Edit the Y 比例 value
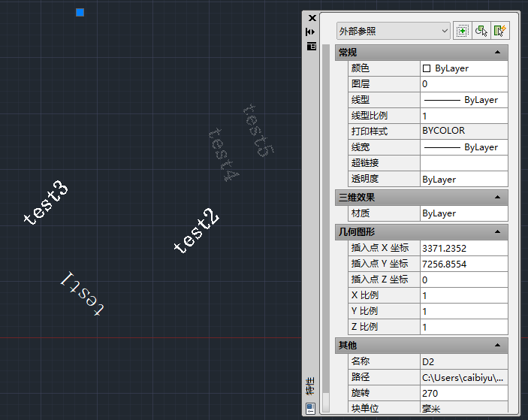 click(x=463, y=311)
